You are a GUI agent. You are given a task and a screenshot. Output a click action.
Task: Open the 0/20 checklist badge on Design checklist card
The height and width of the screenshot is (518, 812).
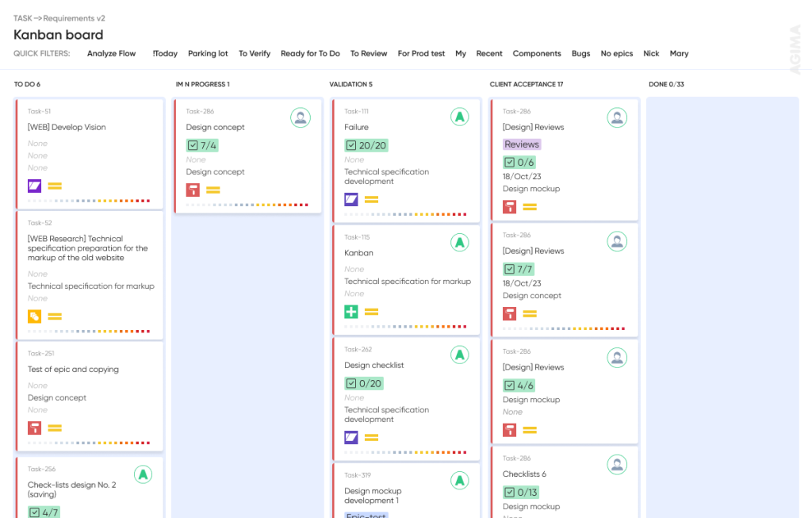pyautogui.click(x=364, y=383)
